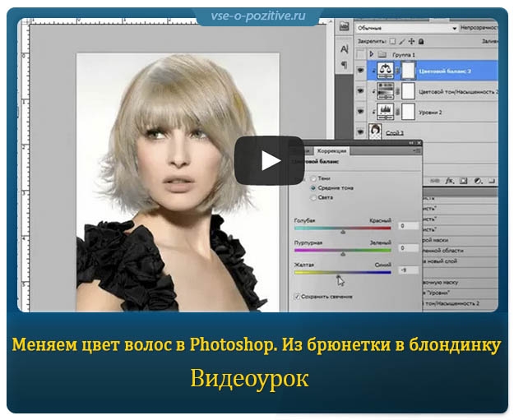Click the Пурпурная–Зеленый slider handle
Viewport: 514px width, 420px height.
coord(343,254)
